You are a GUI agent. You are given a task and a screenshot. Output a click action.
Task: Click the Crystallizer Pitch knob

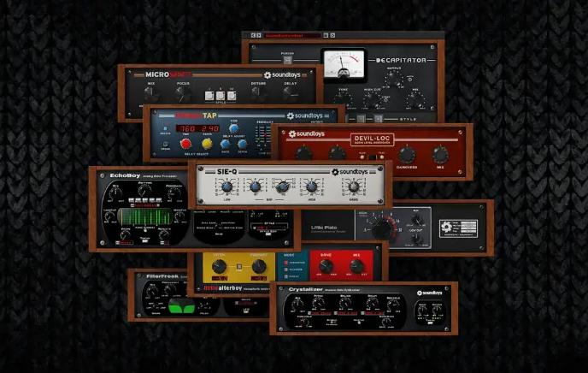[x=319, y=303]
